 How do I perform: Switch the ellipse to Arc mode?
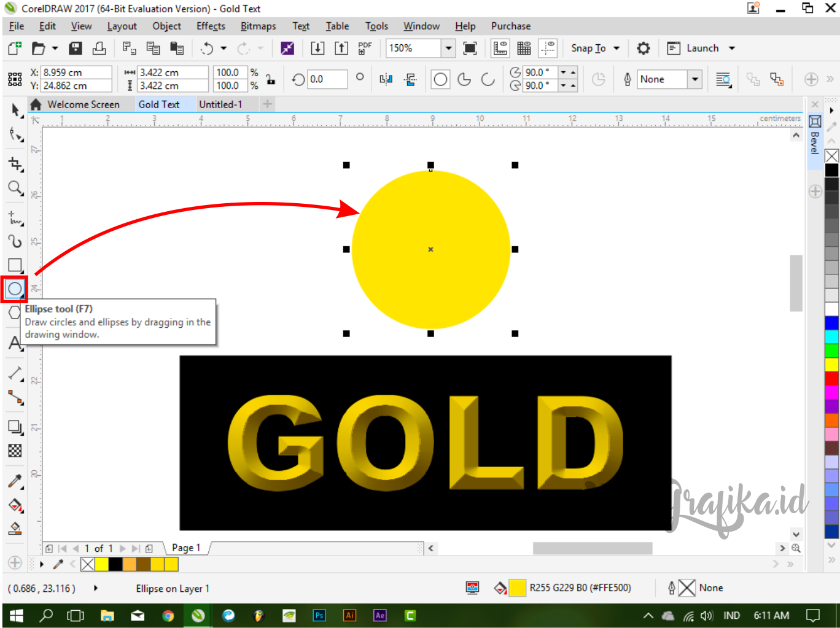[x=488, y=79]
